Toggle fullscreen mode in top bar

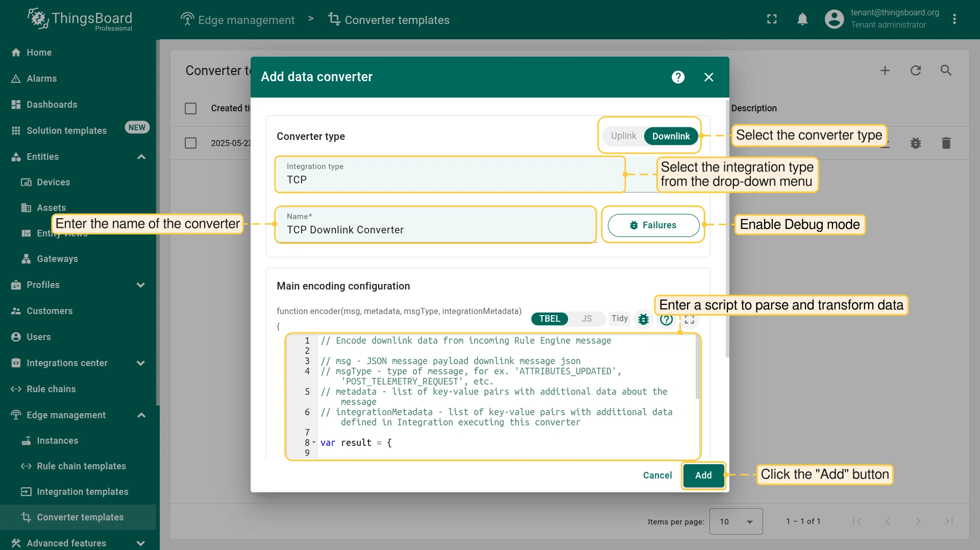point(772,19)
